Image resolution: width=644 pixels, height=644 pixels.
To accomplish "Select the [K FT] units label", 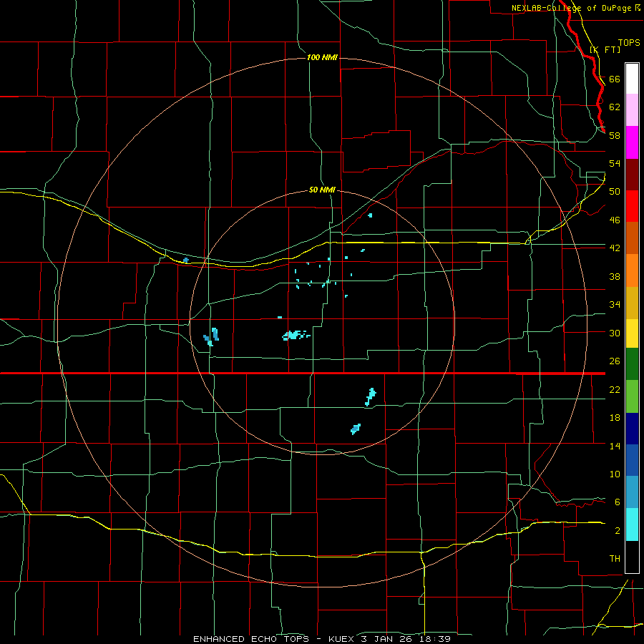I will tap(605, 49).
